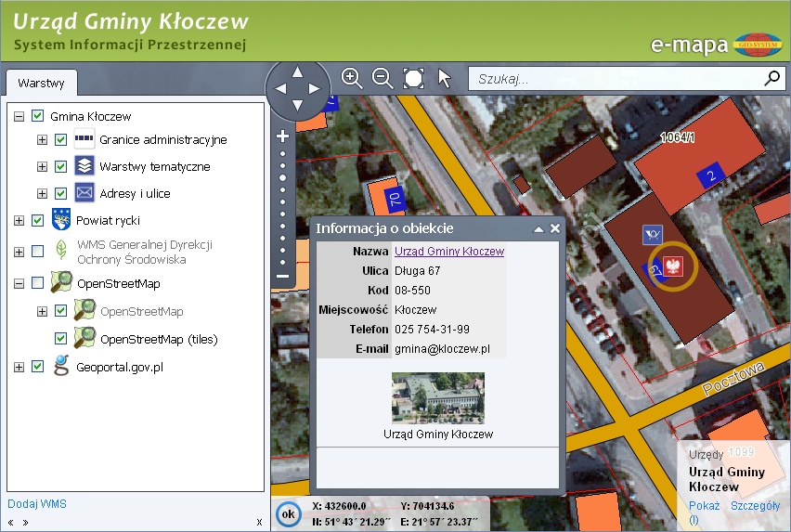Image resolution: width=791 pixels, height=532 pixels.
Task: Click the lowest zoom slider dot
Action: (x=282, y=262)
